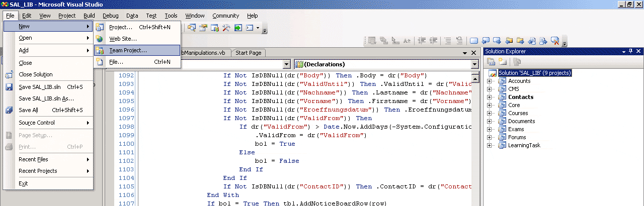This screenshot has width=644, height=206.
Task: Click Properties icon in Solution Explorer toolbar
Action: [491, 62]
